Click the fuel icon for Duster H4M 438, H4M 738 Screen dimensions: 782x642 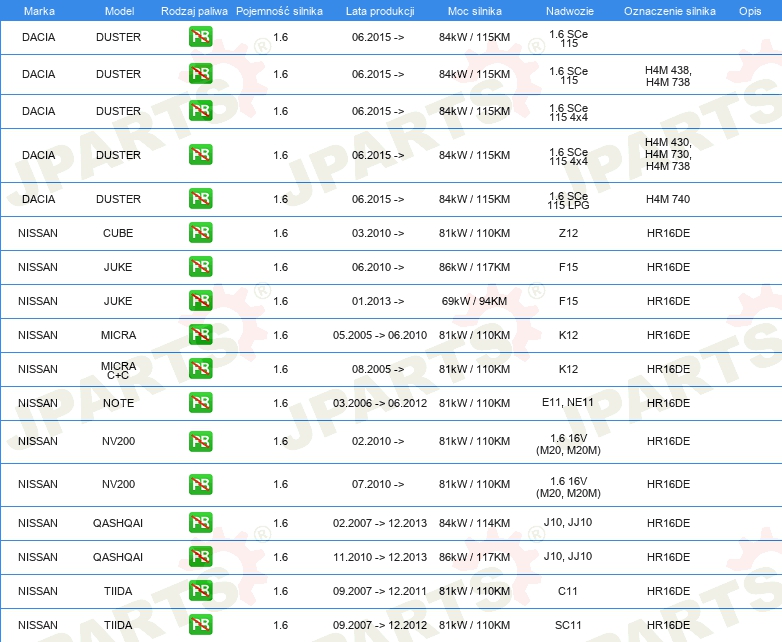[x=200, y=74]
